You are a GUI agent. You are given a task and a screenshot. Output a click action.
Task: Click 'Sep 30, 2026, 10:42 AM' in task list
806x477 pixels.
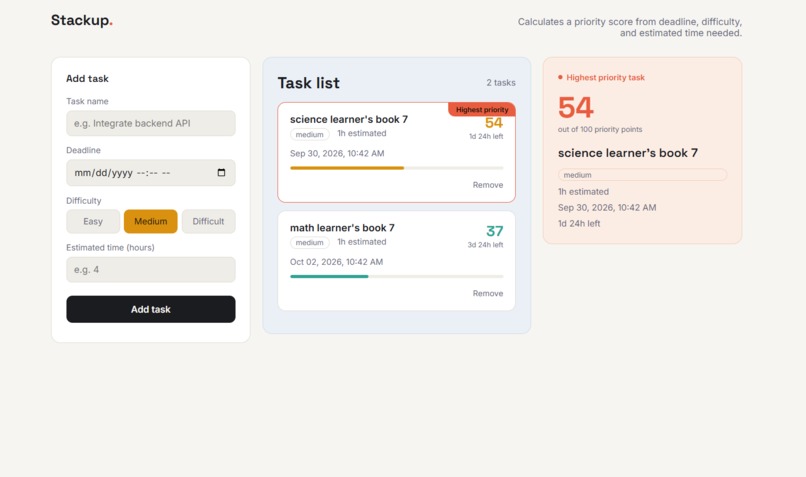click(x=337, y=154)
